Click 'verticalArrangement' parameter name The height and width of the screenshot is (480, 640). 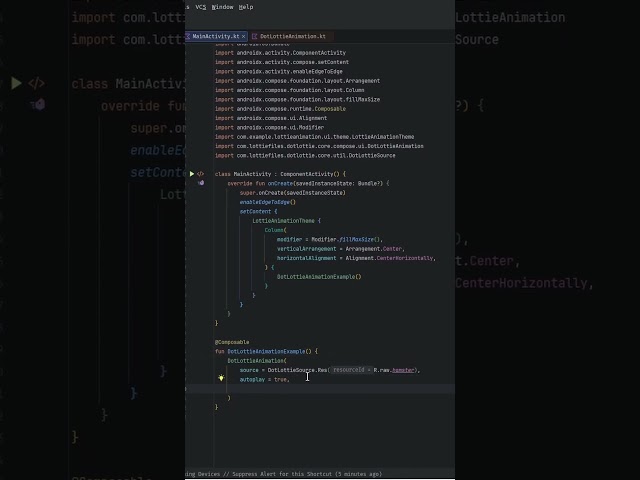[x=307, y=249]
